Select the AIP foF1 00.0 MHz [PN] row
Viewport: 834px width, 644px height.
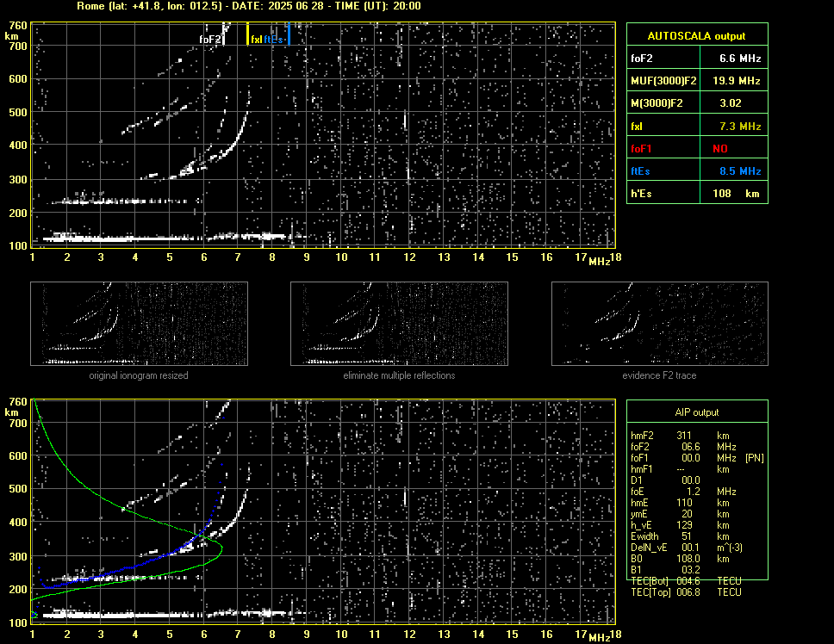(697, 458)
